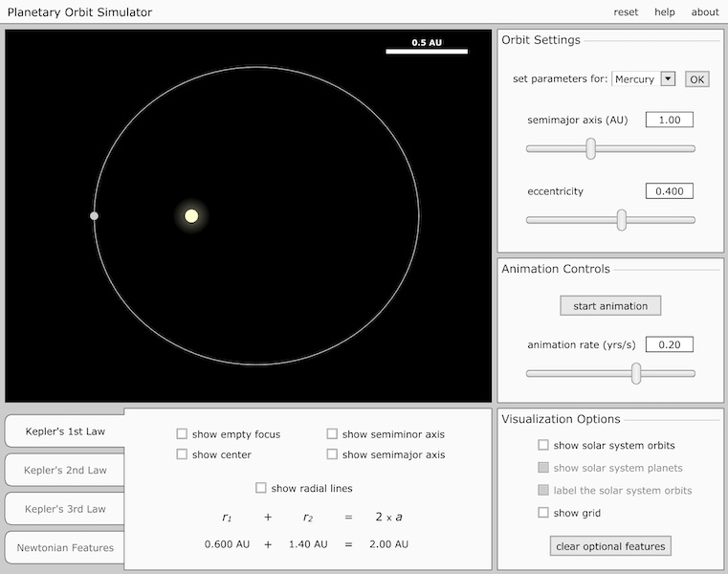The width and height of the screenshot is (728, 574).
Task: Toggle the show center checkbox
Action: click(182, 454)
